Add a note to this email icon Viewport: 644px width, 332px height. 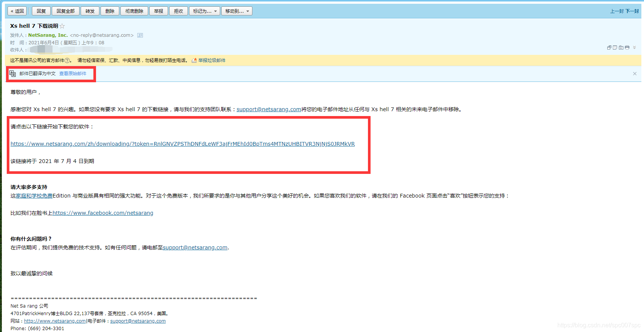pyautogui.click(x=615, y=48)
